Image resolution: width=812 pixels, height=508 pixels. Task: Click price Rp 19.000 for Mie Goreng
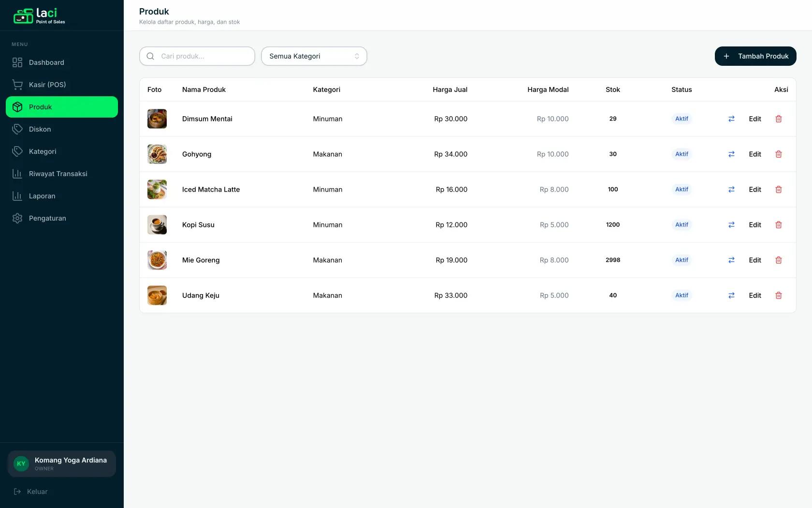451,260
